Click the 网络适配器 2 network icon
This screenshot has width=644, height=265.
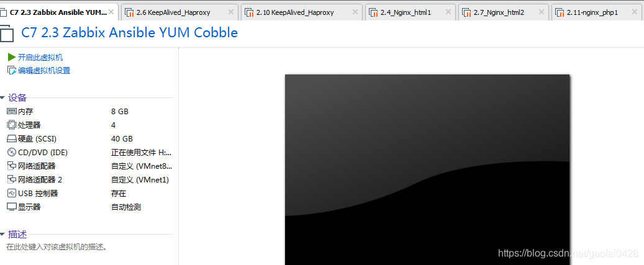click(x=12, y=180)
